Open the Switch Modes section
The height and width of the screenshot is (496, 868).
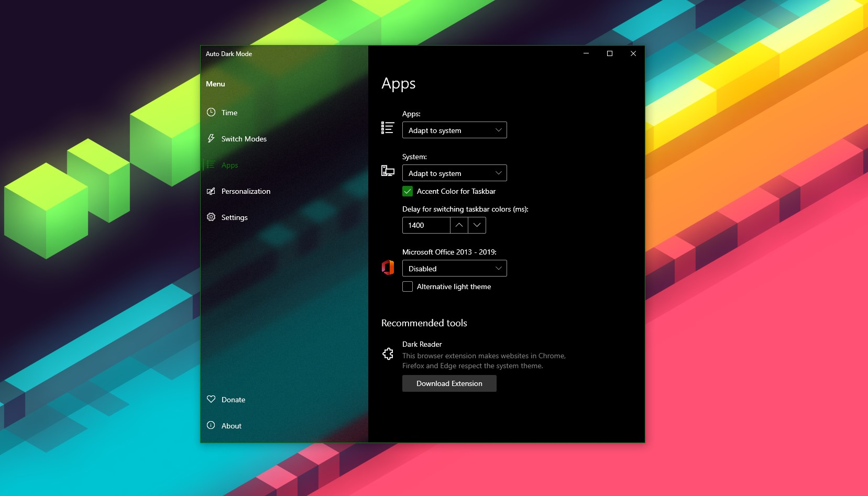point(244,138)
